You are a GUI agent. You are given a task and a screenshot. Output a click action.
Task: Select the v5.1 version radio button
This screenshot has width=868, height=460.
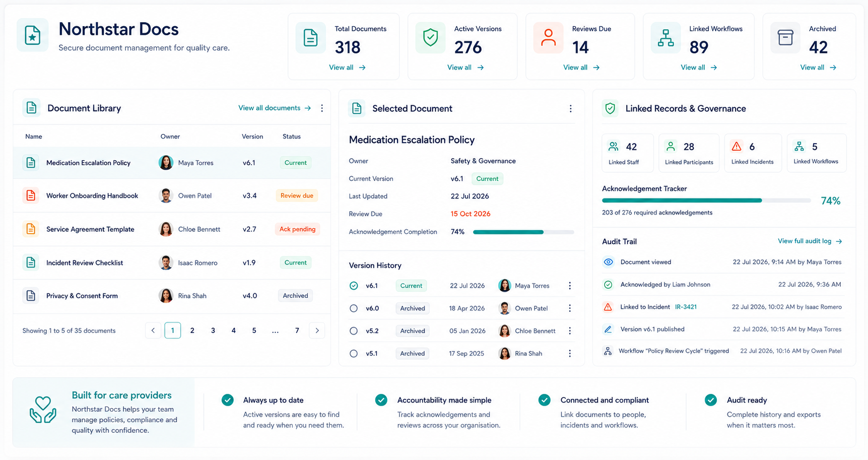[x=354, y=354]
